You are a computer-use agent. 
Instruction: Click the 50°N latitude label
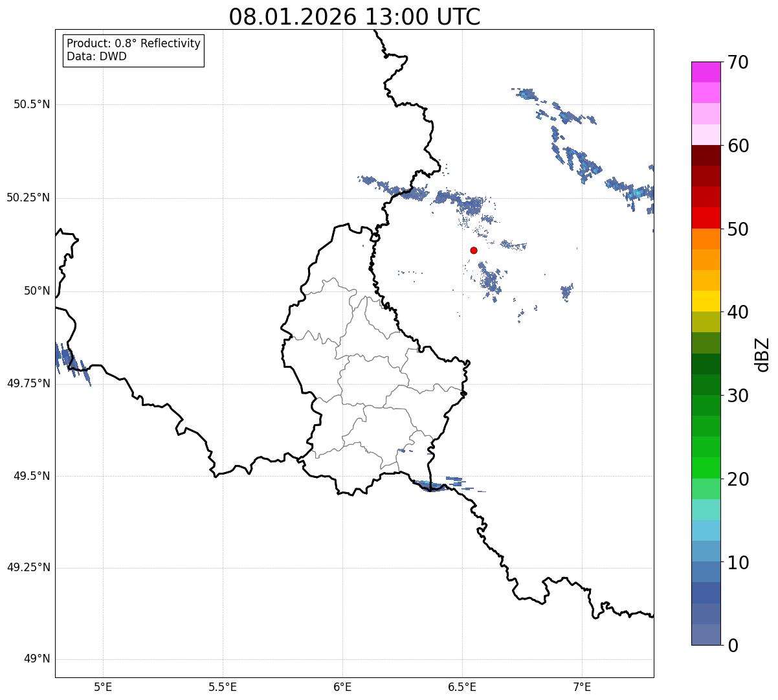click(37, 291)
